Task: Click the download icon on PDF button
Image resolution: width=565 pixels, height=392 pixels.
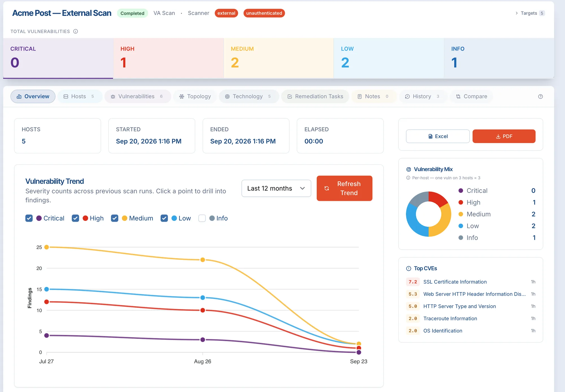Action: [x=498, y=136]
